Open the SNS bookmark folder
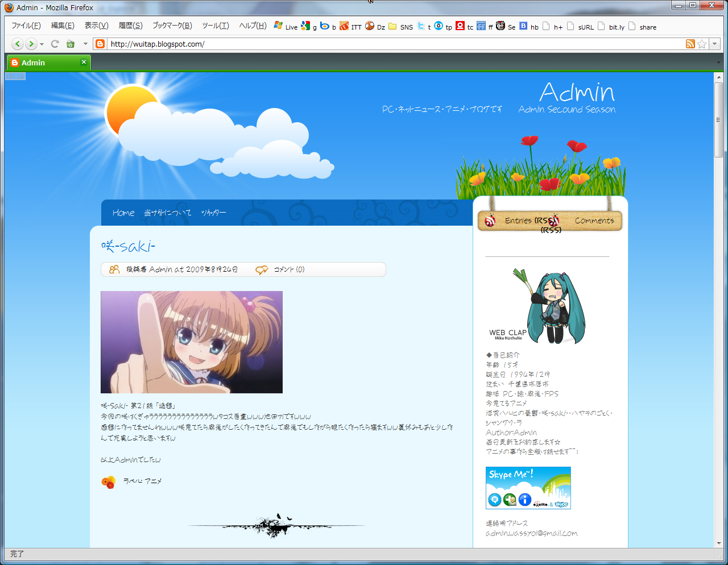 (400, 26)
